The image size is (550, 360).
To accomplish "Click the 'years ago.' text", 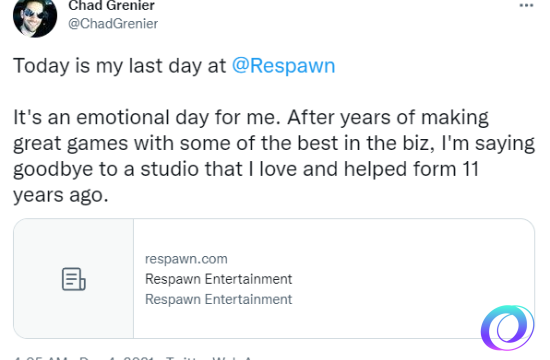I will coord(61,195).
